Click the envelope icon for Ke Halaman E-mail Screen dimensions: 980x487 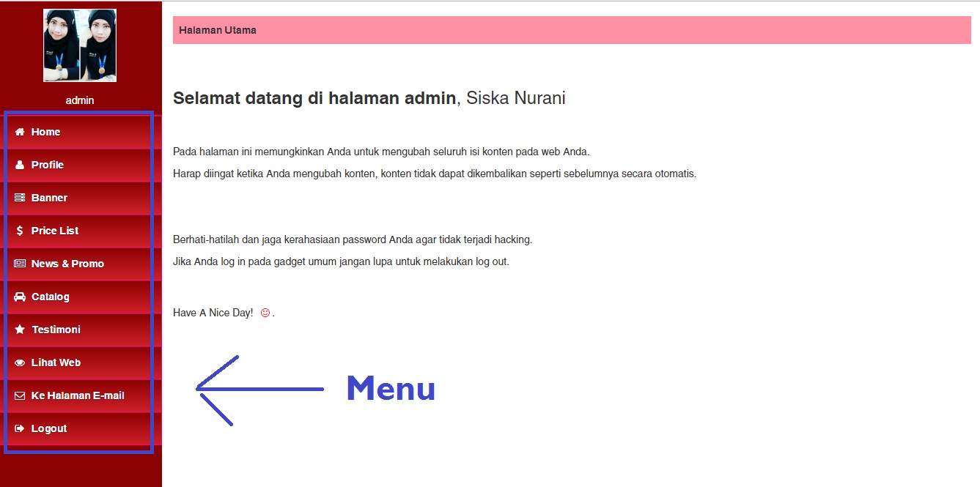[20, 395]
